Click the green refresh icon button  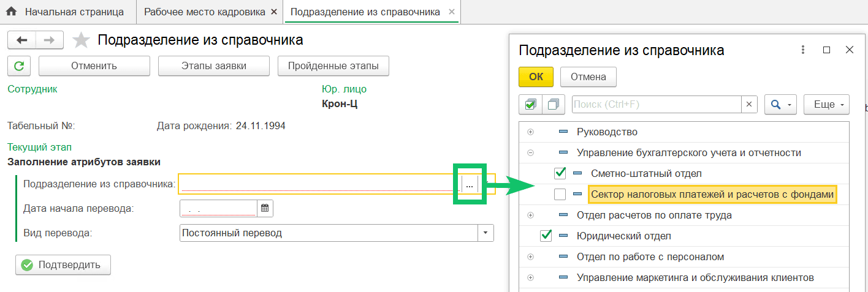(19, 66)
